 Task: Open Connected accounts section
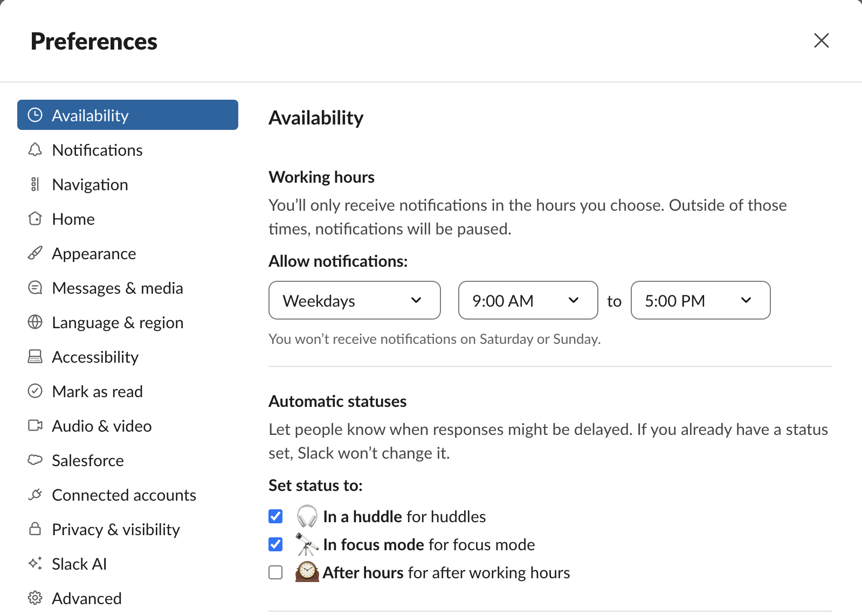(x=128, y=494)
